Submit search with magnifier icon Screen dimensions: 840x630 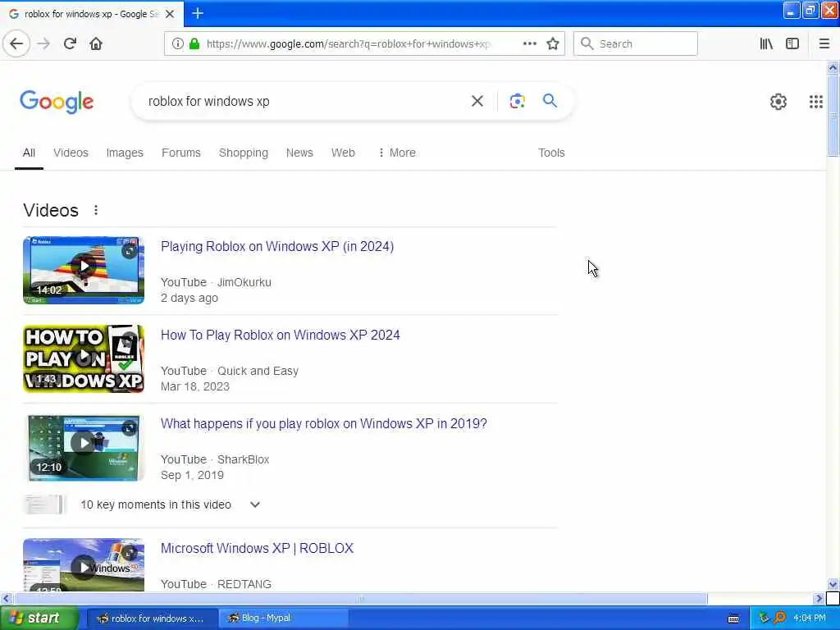pyautogui.click(x=550, y=100)
